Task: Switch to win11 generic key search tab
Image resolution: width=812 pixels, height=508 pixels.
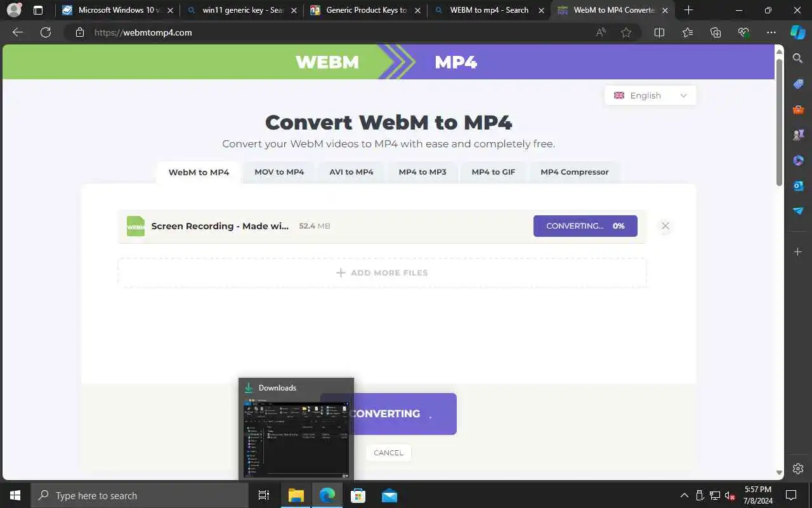Action: click(241, 10)
